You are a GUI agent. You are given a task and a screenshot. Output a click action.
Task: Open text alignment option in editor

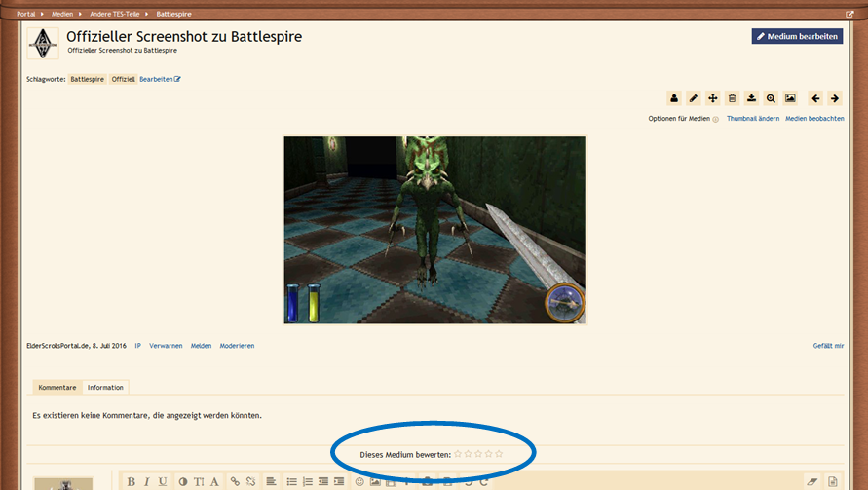[x=271, y=481]
